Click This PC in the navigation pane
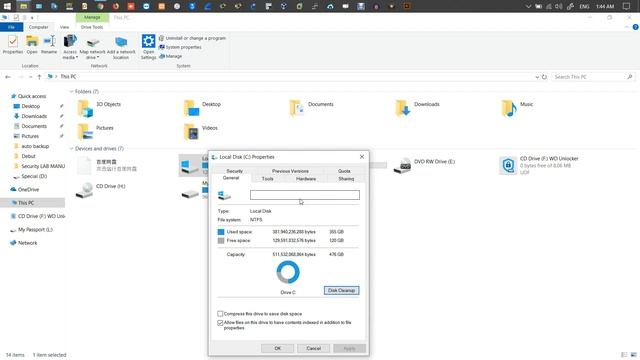The height and width of the screenshot is (360, 640). (x=26, y=203)
